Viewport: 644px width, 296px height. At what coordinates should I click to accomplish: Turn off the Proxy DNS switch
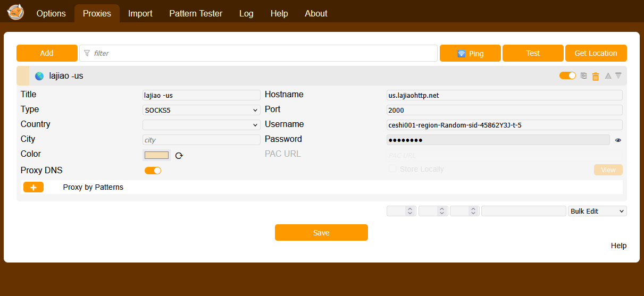153,171
